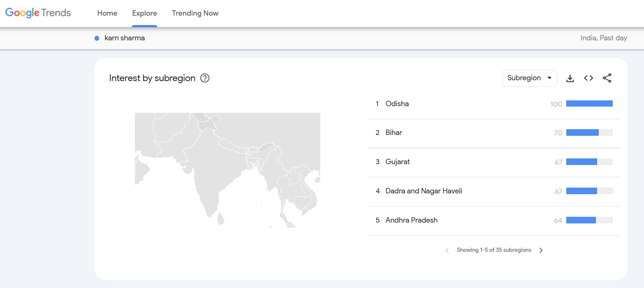The width and height of the screenshot is (644, 288).
Task: Open the Subregion dropdown
Action: [530, 78]
